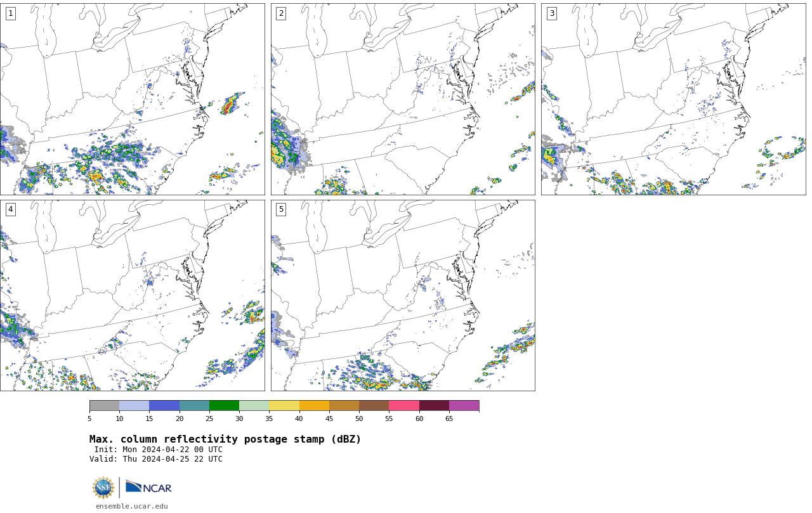
Task: Click the NSF logo icon
Action: pos(103,488)
